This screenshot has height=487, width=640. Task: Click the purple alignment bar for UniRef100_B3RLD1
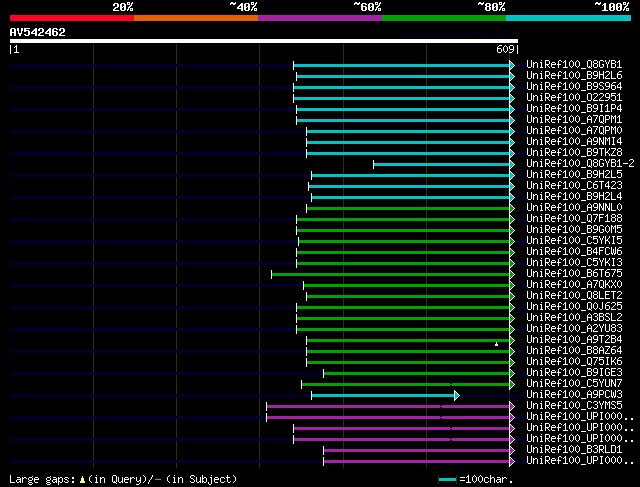coord(416,450)
